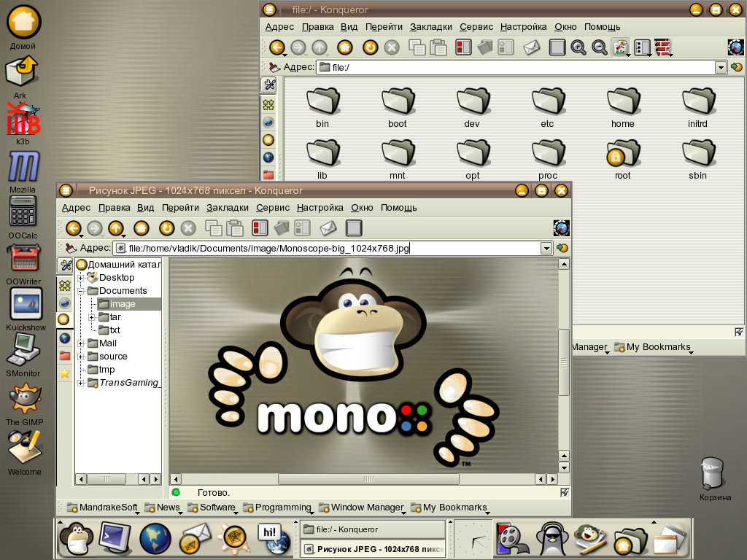Open My Bookmarks in the file:/ window
747x560 pixels.
coord(653,347)
